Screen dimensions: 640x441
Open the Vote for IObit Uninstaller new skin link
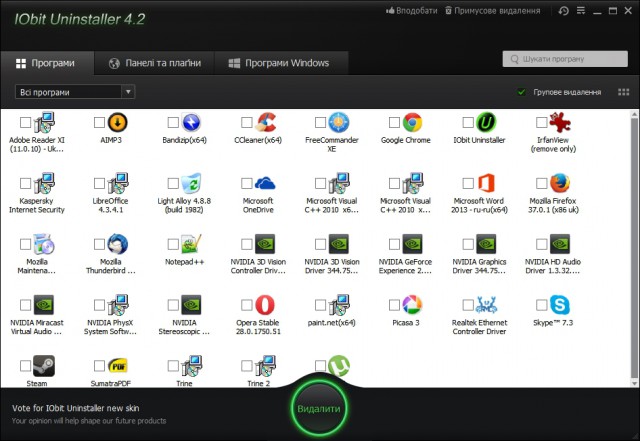(76, 408)
